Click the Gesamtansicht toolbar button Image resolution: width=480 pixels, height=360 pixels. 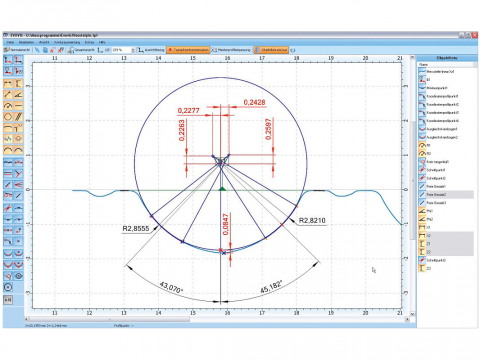click(81, 50)
